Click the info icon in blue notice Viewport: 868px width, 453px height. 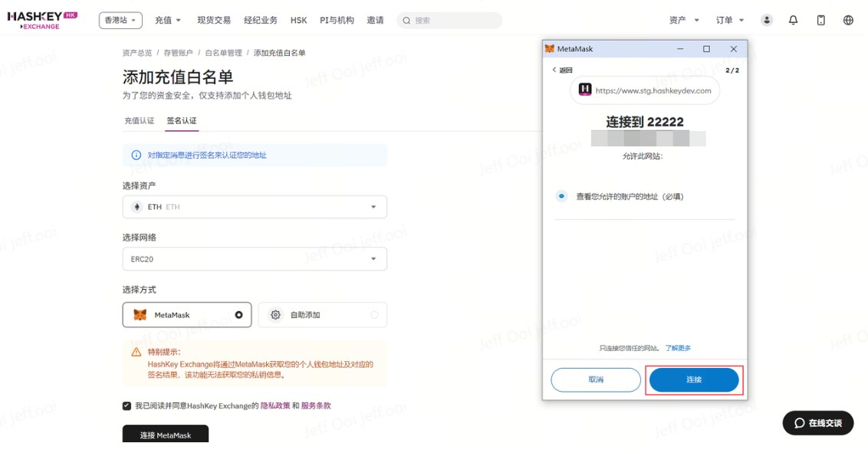click(x=136, y=155)
